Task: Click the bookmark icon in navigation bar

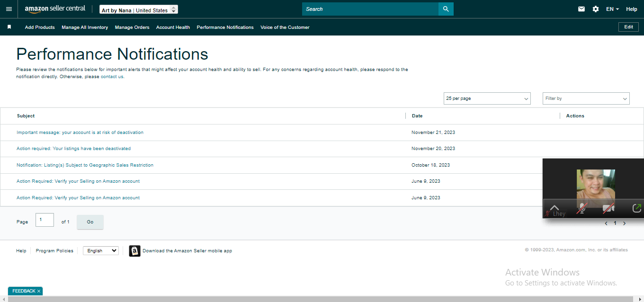Action: [9, 27]
